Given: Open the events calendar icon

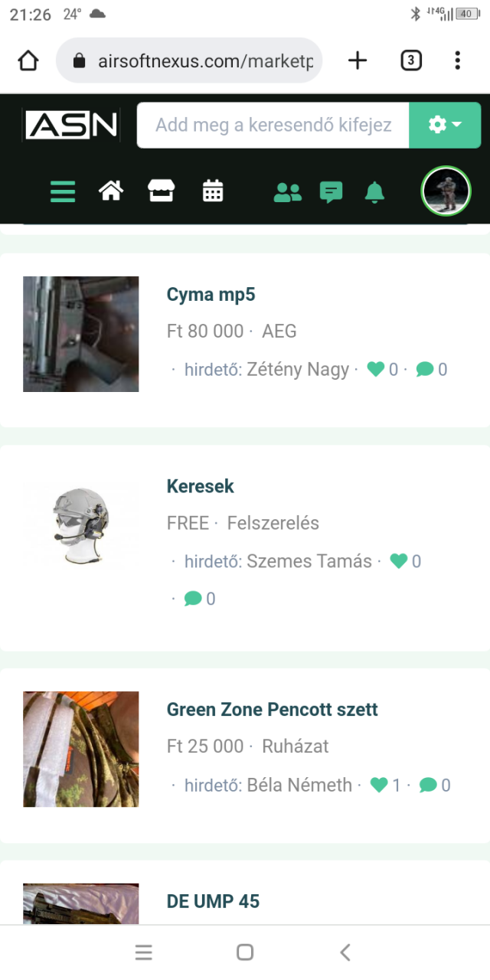Looking at the screenshot, I should pos(212,191).
